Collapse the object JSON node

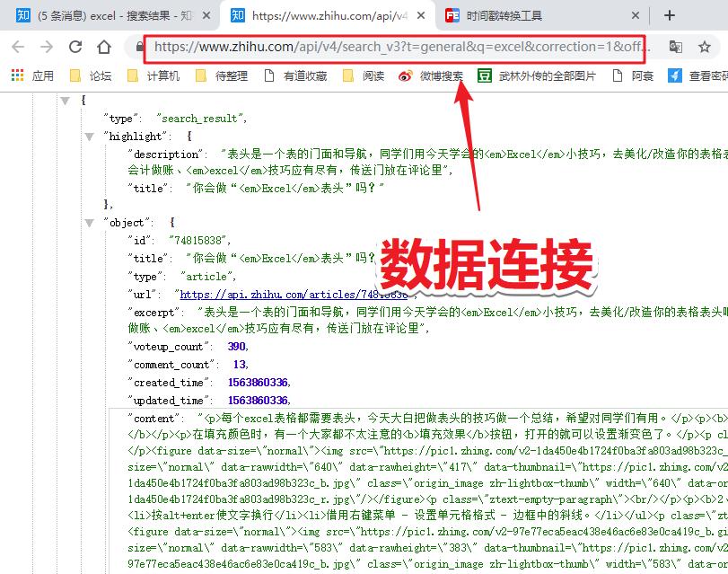pos(88,222)
